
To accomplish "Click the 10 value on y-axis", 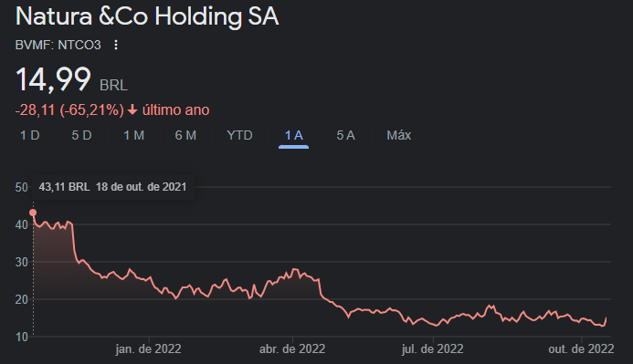I will (22, 337).
